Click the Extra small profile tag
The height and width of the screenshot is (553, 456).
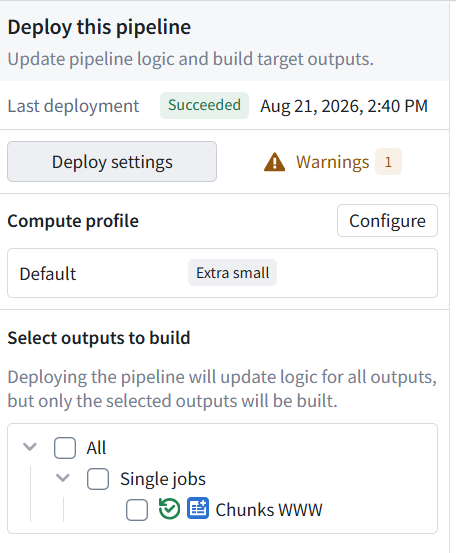232,273
